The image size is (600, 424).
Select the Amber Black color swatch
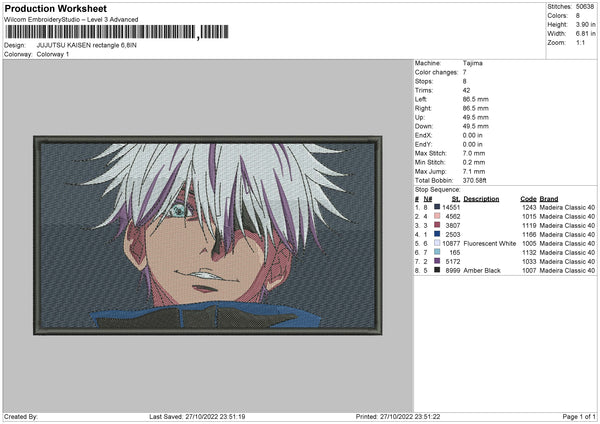(x=437, y=270)
